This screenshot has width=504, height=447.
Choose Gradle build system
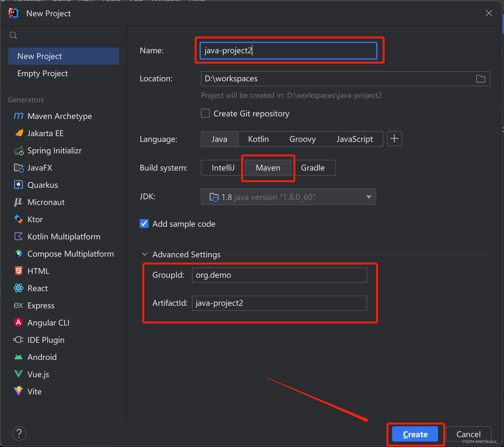[x=313, y=168]
